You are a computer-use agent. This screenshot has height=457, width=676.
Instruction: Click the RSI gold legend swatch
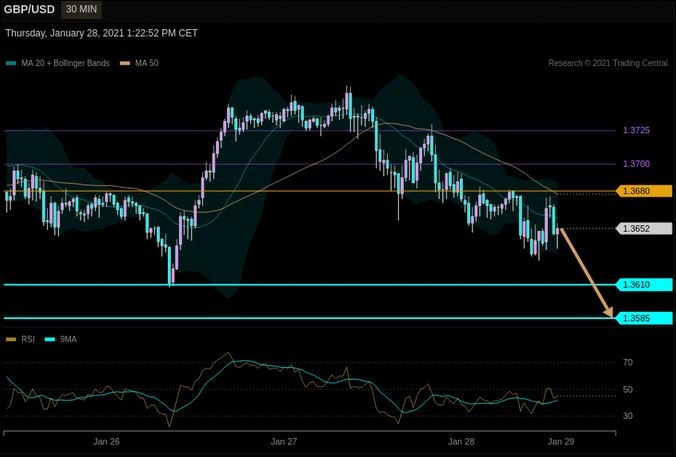pyautogui.click(x=11, y=340)
